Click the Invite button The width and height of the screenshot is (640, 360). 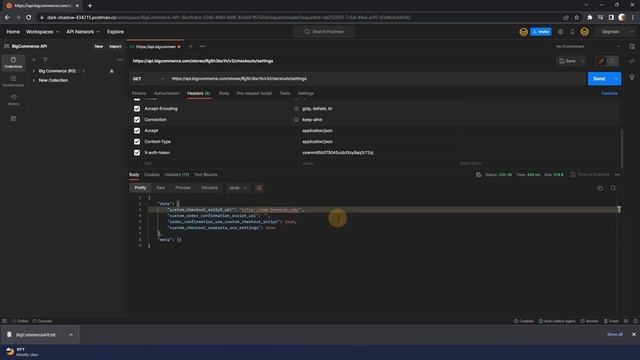point(541,32)
